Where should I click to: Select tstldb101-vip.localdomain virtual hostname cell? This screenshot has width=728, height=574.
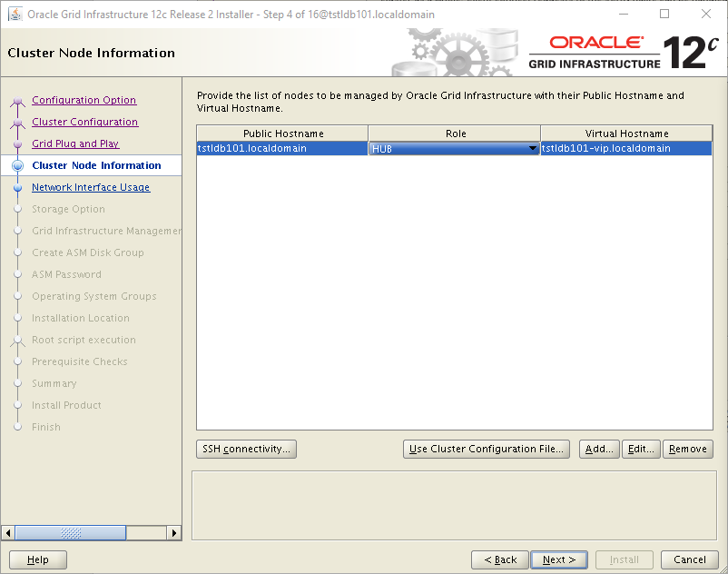[626, 149]
